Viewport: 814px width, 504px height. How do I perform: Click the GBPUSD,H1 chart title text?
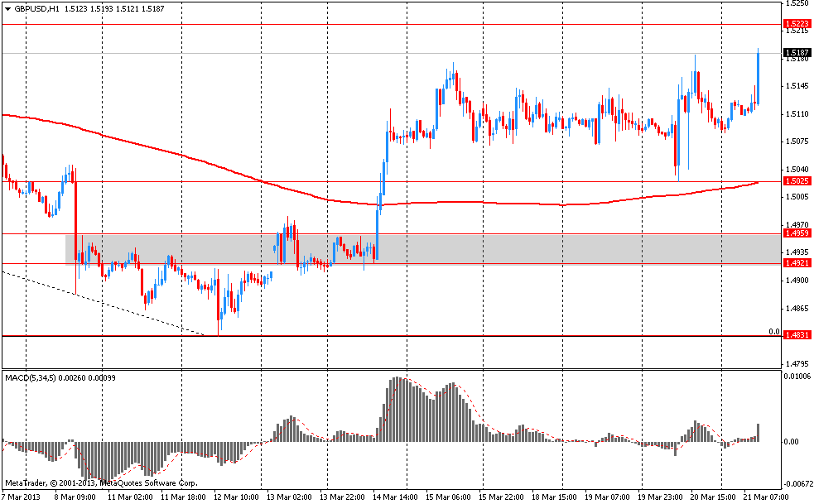click(37, 8)
